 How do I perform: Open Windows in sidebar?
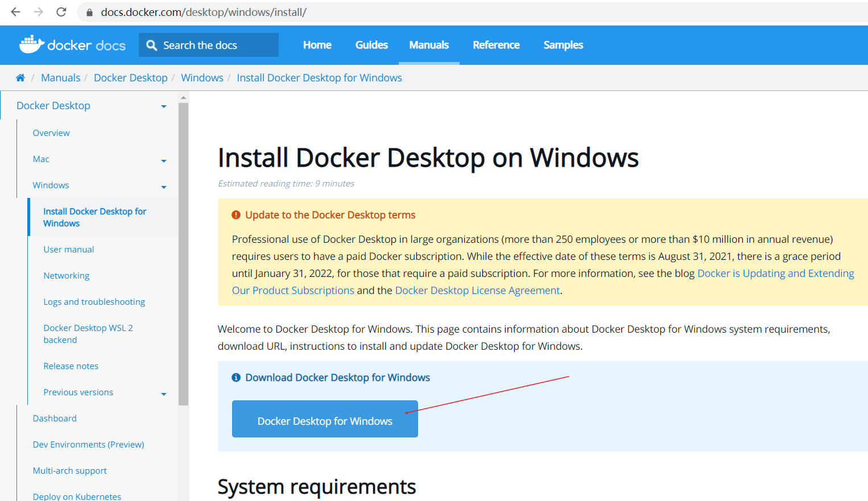51,185
